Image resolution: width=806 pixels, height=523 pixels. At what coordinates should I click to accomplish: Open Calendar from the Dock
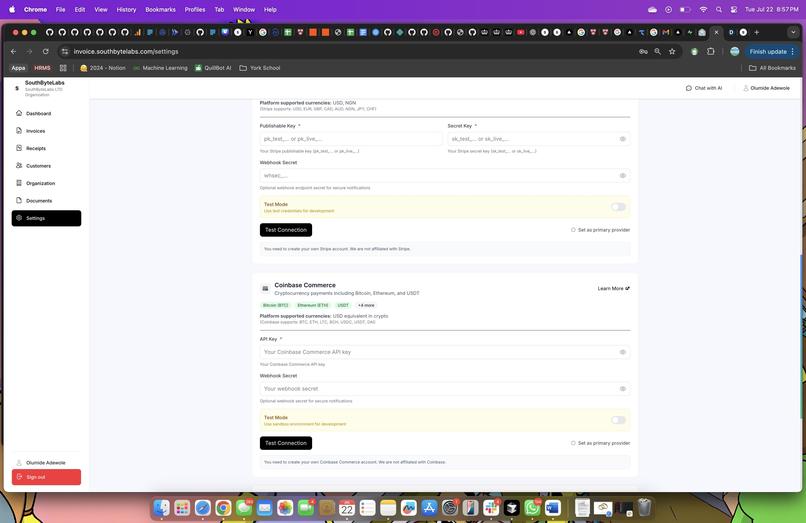(x=347, y=508)
